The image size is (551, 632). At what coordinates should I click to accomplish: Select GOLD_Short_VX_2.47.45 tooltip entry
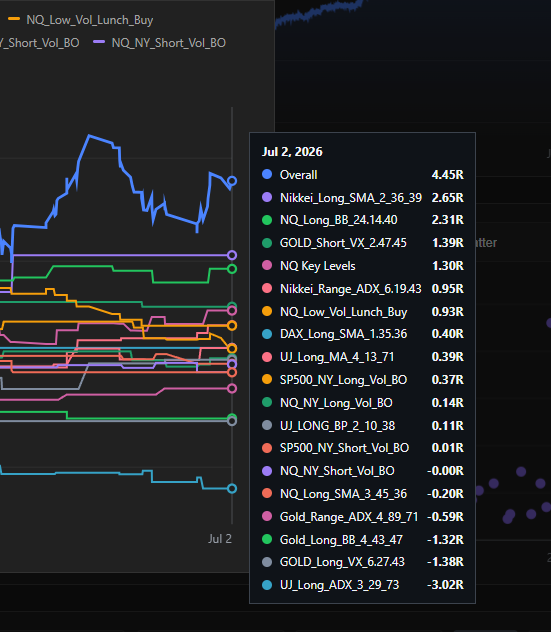coord(343,243)
